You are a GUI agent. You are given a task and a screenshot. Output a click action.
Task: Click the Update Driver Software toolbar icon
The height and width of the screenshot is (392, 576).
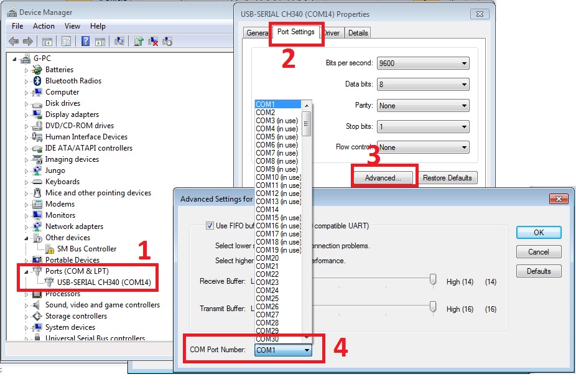tap(138, 41)
